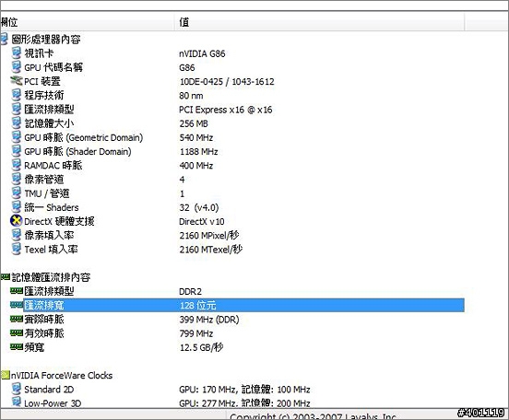Click the icon beside 記憶體大小
This screenshot has height=420, width=509.
17,122
